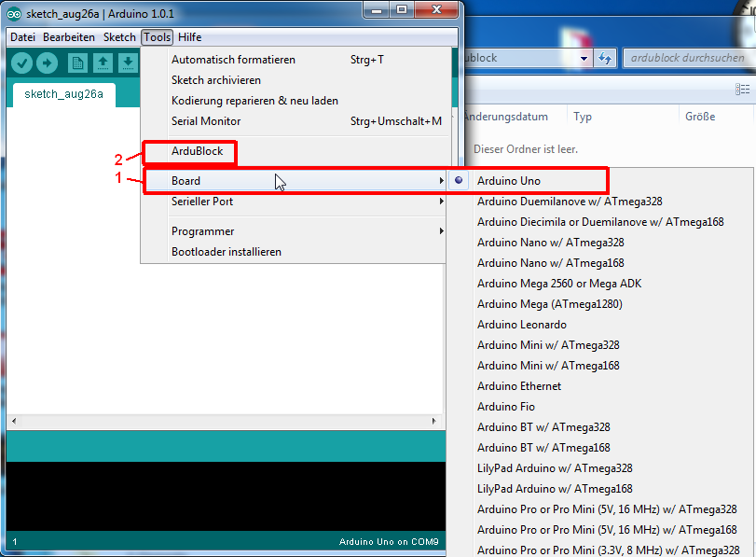The image size is (756, 557).
Task: Choose Sketch archivieren
Action: 295,80
